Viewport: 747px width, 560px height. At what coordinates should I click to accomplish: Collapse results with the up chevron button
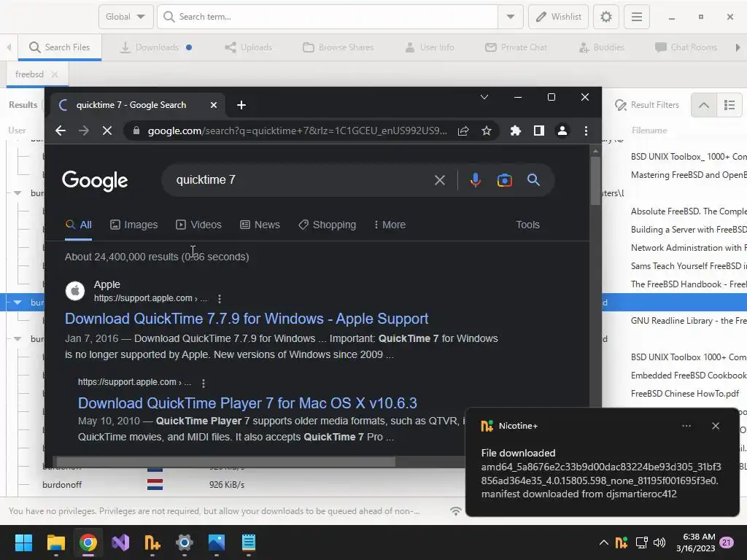point(704,105)
